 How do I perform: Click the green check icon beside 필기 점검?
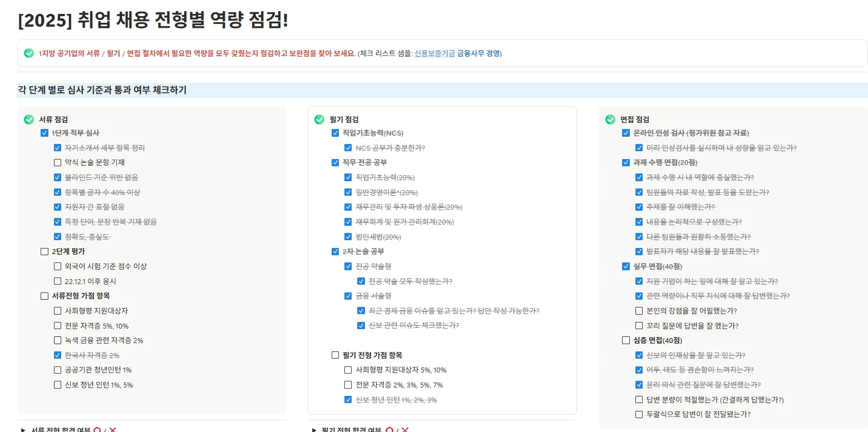pos(319,119)
